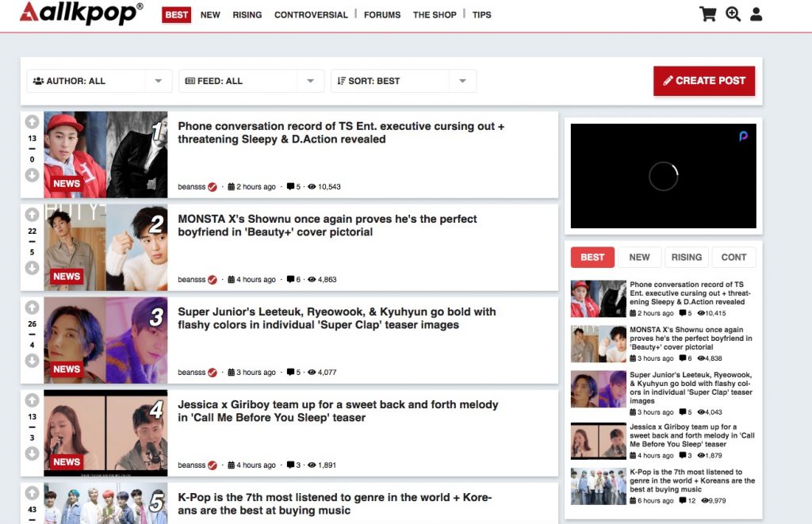Click the views eye icon on TS Ent. post
Screen dimensions: 812x524
[x=312, y=186]
